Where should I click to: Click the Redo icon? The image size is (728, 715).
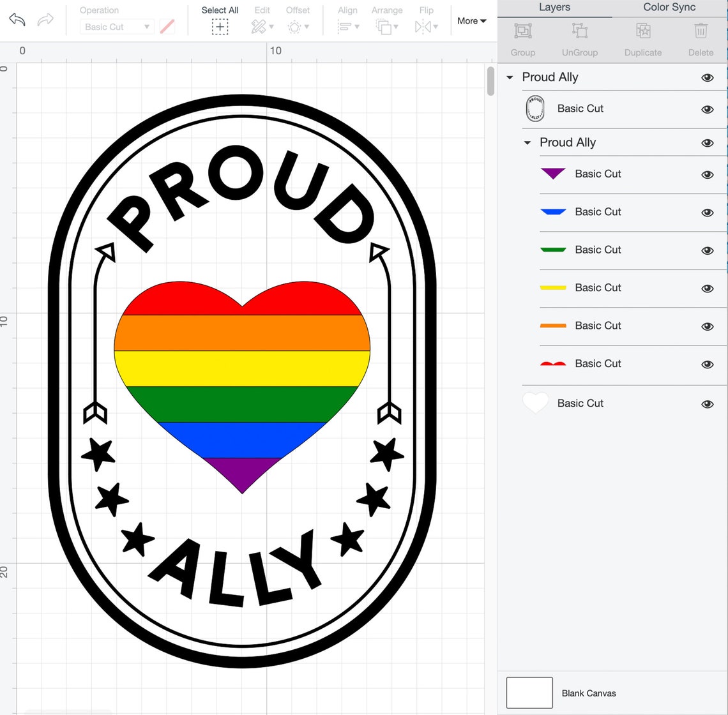pos(45,20)
